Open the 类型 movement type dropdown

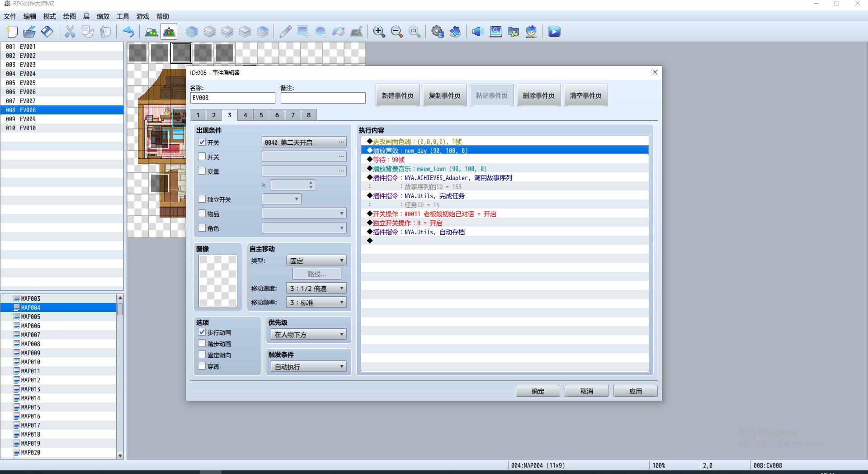[x=316, y=261]
